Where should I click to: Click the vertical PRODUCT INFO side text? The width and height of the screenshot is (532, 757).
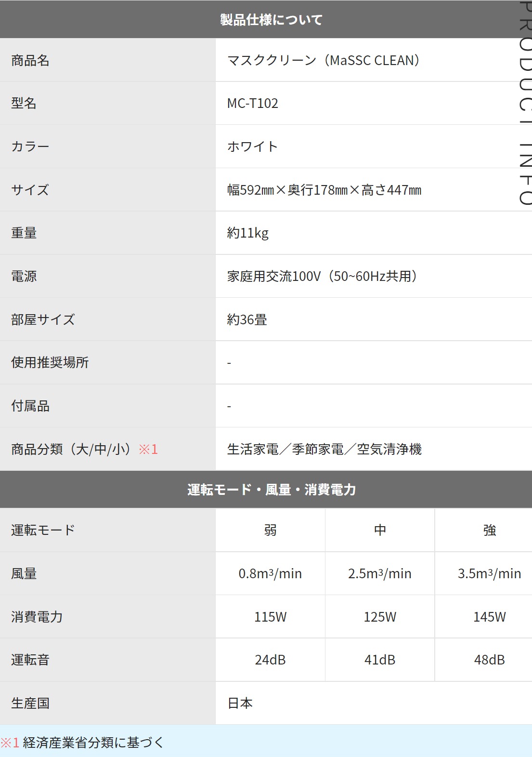click(x=526, y=103)
